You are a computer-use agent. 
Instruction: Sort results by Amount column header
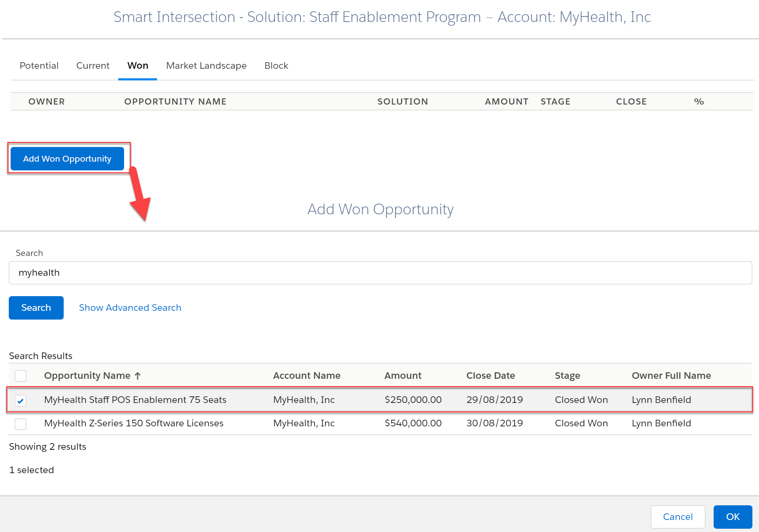click(403, 376)
